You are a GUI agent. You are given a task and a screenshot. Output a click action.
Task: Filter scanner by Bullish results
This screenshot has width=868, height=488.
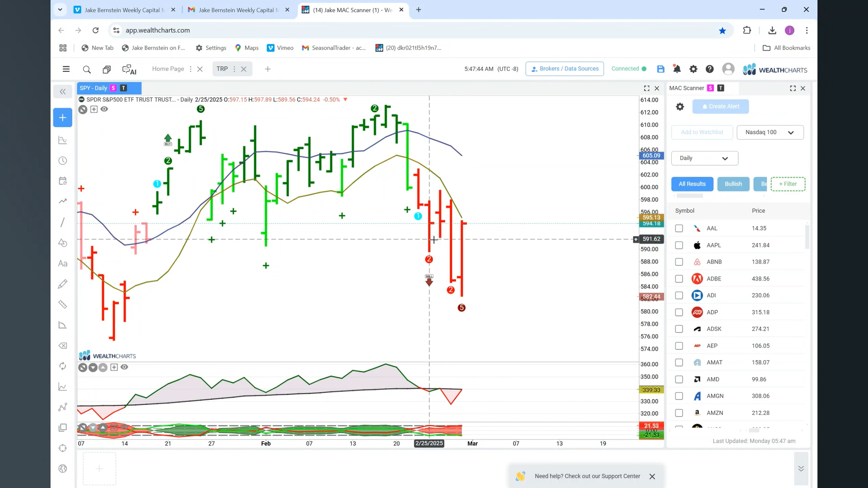733,184
